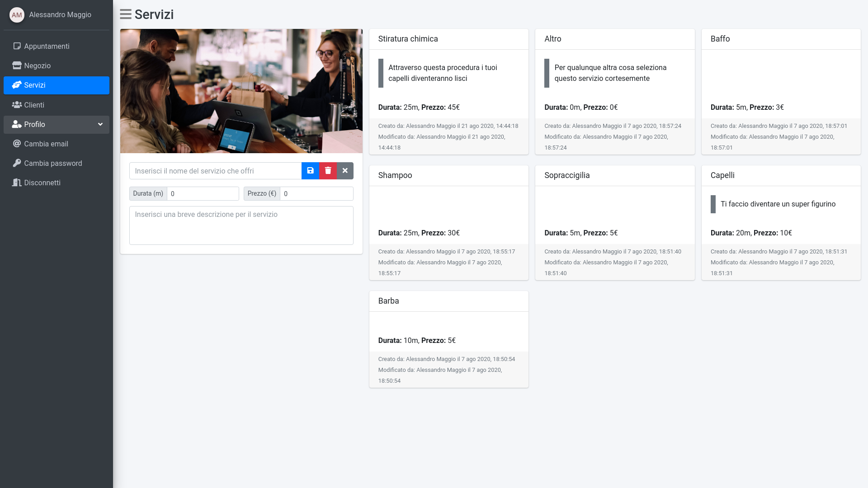Click the grey X cancel icon

pyautogui.click(x=345, y=171)
